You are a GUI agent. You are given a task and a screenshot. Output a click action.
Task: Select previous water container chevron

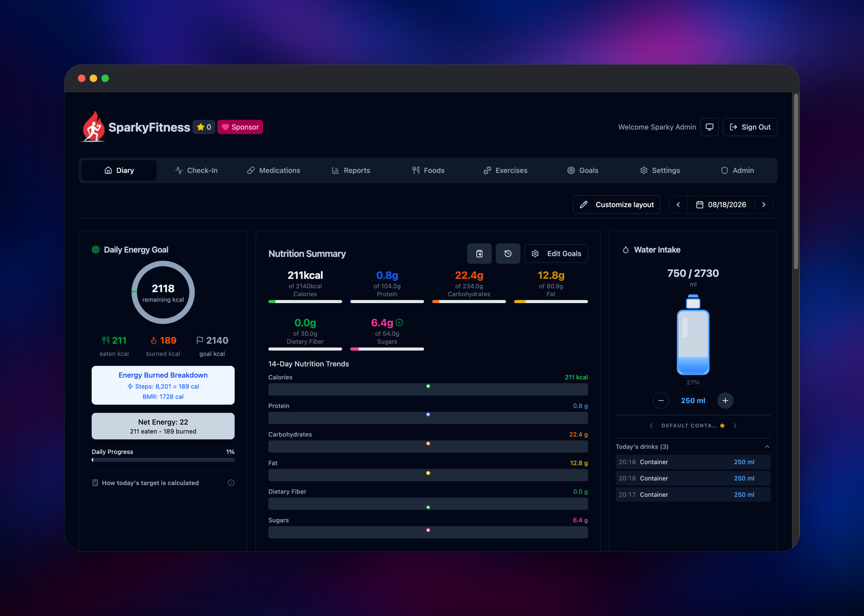coord(651,426)
